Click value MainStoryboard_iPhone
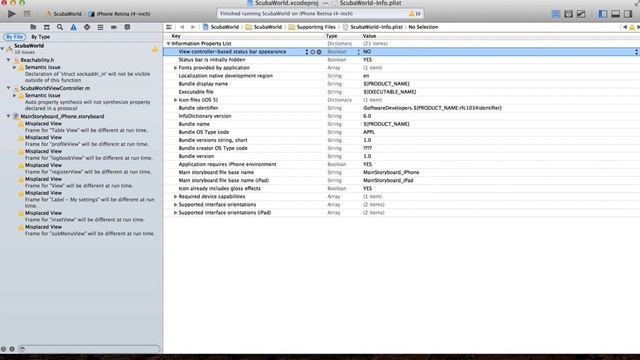This screenshot has height=360, width=640. [x=391, y=172]
